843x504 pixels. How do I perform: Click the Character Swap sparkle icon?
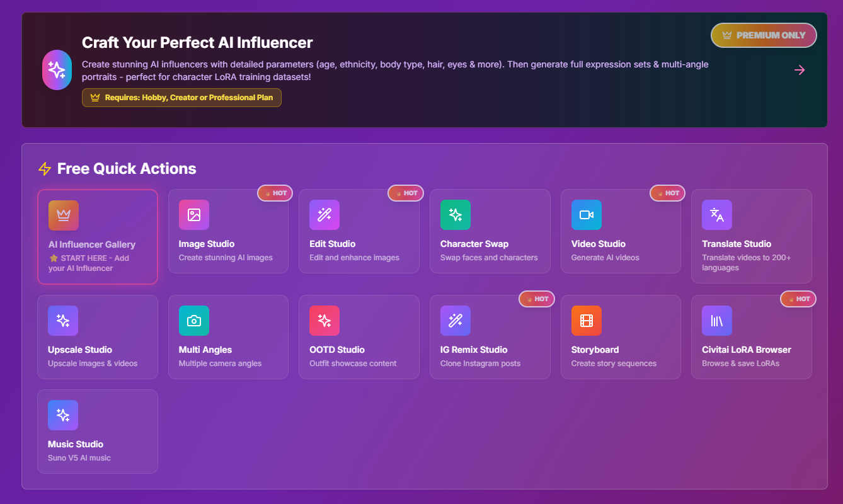click(x=455, y=215)
